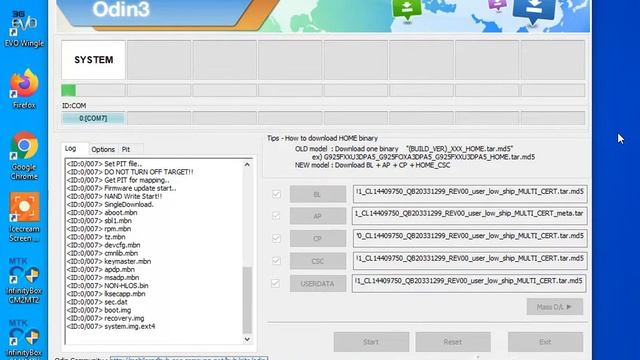Select the 'DO NOT TURN OFF TARGET!!' log line
Screen dimensions: 640x360
[x=130, y=172]
